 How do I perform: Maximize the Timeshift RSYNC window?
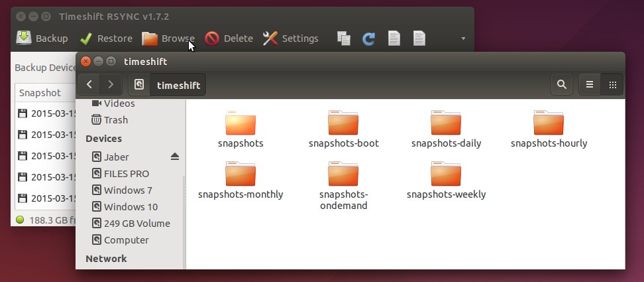tap(46, 17)
